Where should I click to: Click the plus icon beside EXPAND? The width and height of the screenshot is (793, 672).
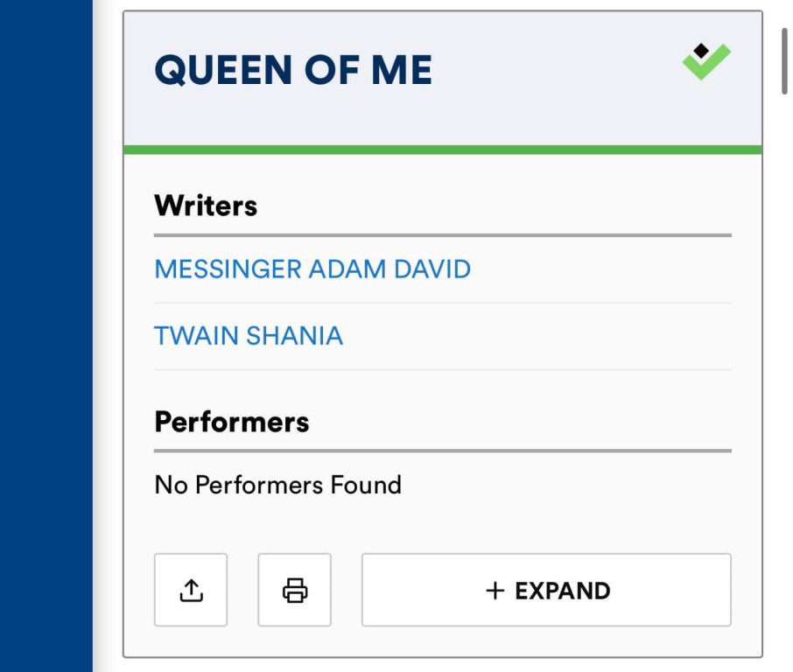[x=495, y=591]
